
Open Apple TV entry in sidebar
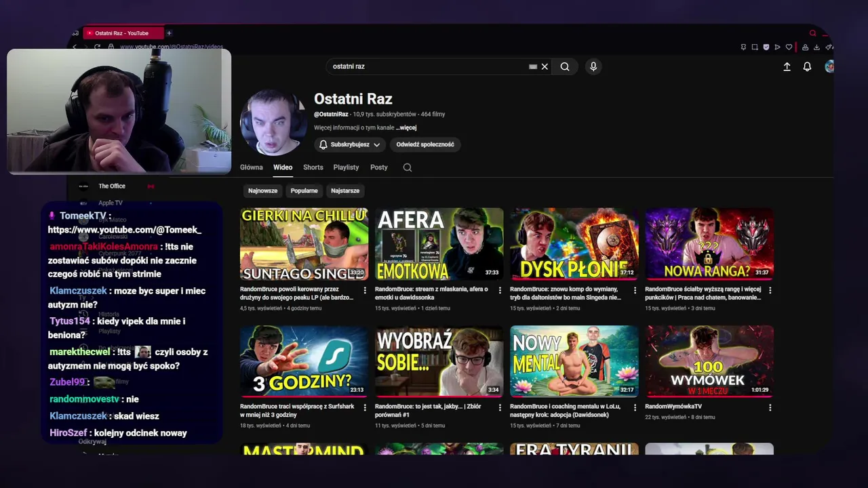[111, 203]
